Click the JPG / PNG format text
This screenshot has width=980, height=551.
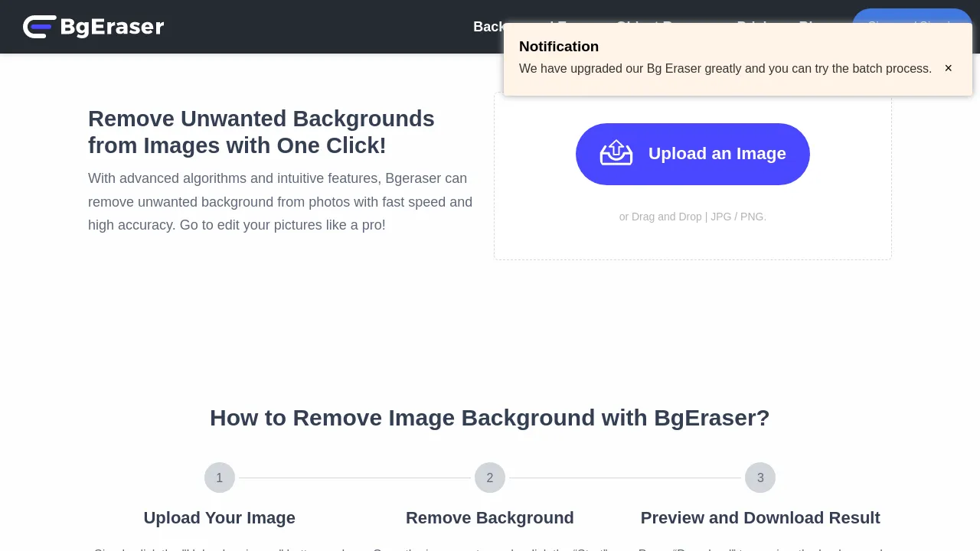738,217
